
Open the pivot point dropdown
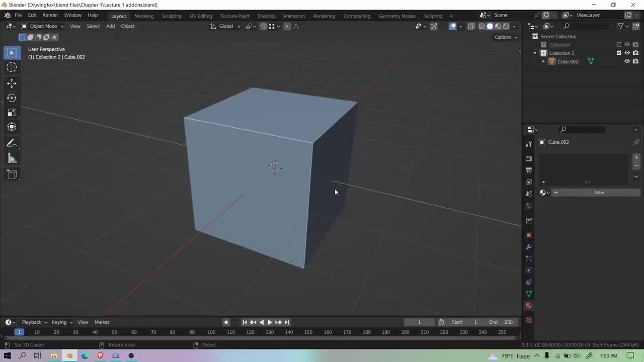[x=250, y=26]
